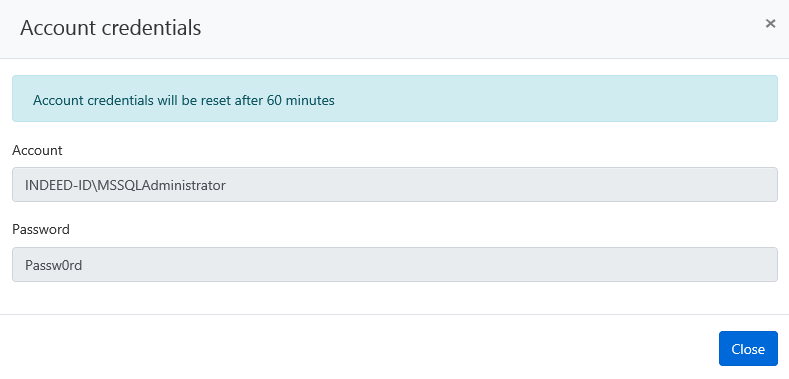Screen dimensions: 789x379
Task: Click the dialog header bar
Action: tap(394, 29)
